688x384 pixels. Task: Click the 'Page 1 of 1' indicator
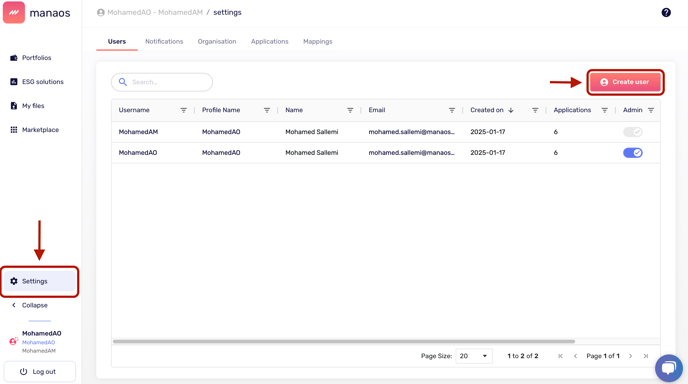click(603, 356)
